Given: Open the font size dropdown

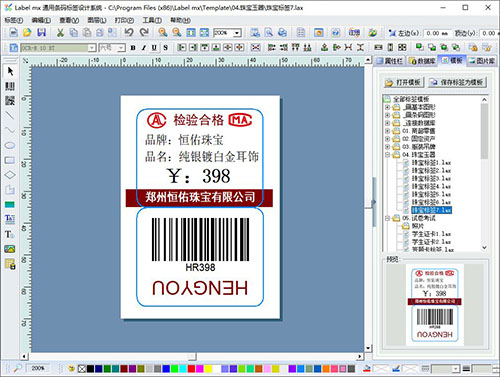Looking at the screenshot, I should coord(121,48).
